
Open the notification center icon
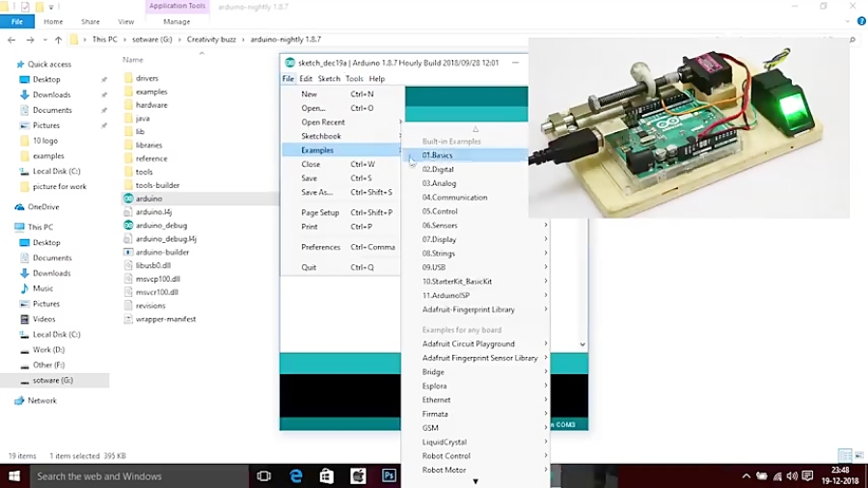click(x=807, y=476)
